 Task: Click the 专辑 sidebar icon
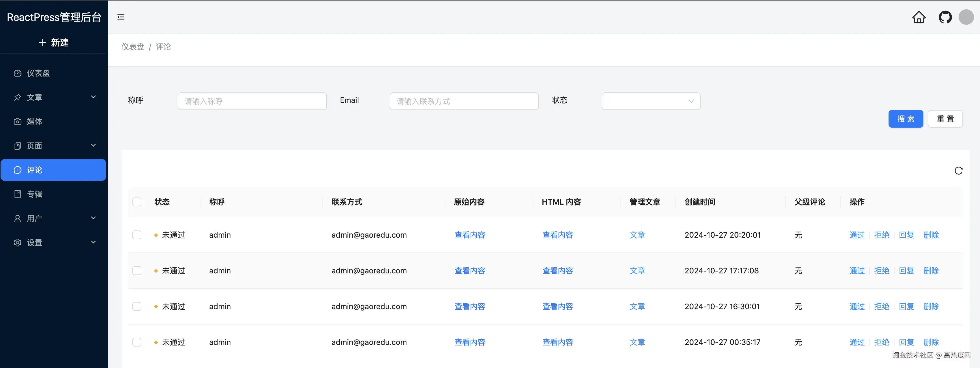18,194
